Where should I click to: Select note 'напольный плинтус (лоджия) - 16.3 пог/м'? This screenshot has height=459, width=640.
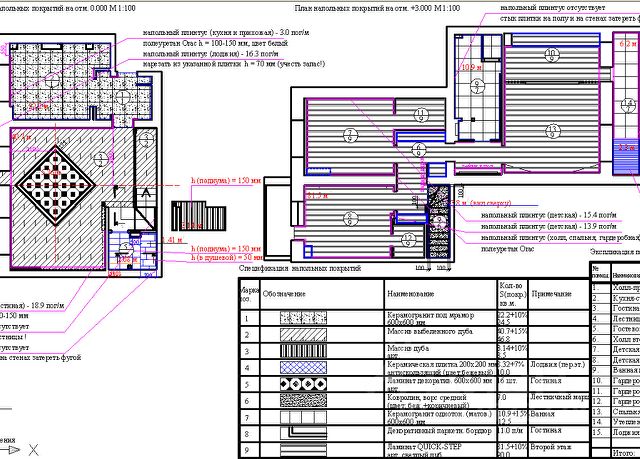(x=211, y=53)
